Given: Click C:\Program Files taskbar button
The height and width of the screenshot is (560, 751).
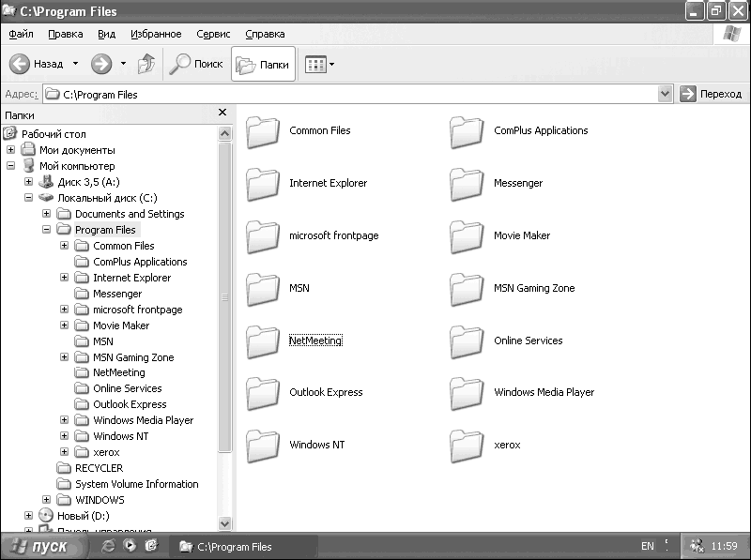Looking at the screenshot, I should click(243, 547).
